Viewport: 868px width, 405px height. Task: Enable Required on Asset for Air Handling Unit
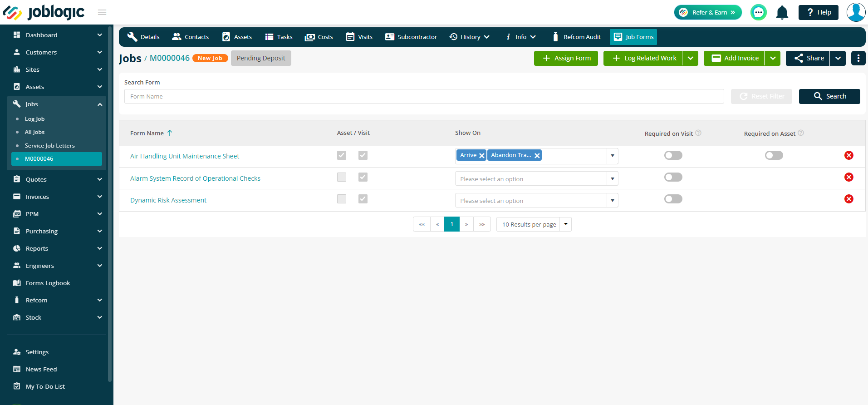point(774,155)
